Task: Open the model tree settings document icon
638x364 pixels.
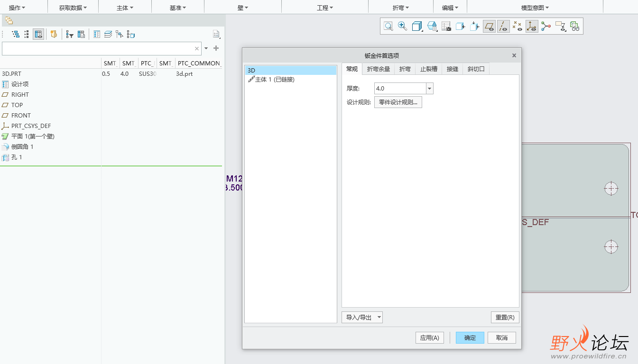Action: tap(217, 34)
